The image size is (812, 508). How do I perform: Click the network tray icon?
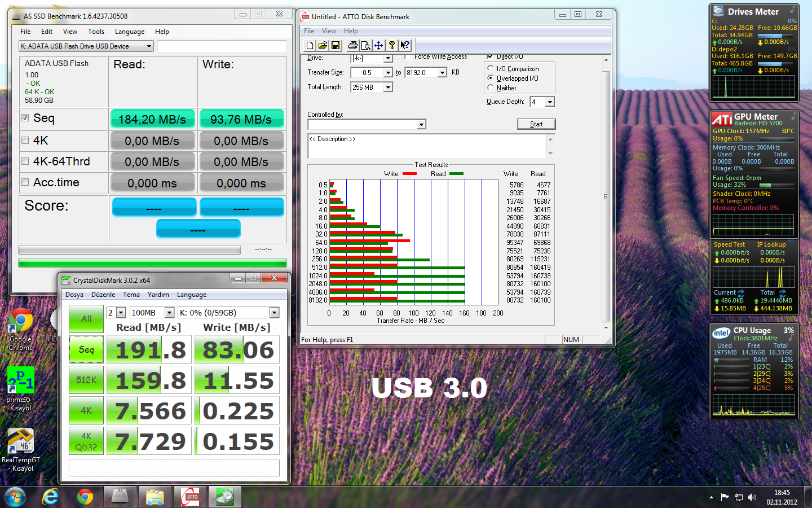pos(739,497)
